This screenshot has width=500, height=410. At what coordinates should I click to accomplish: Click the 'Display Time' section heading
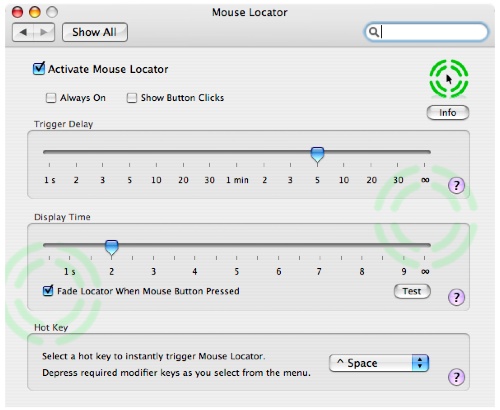[62, 217]
